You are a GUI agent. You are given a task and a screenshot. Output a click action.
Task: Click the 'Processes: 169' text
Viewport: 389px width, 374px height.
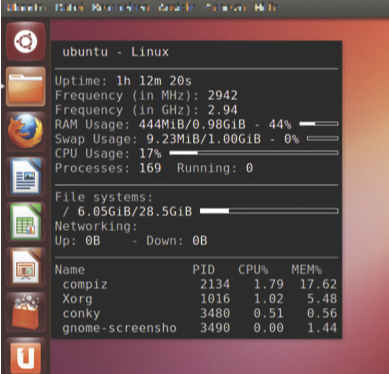108,168
